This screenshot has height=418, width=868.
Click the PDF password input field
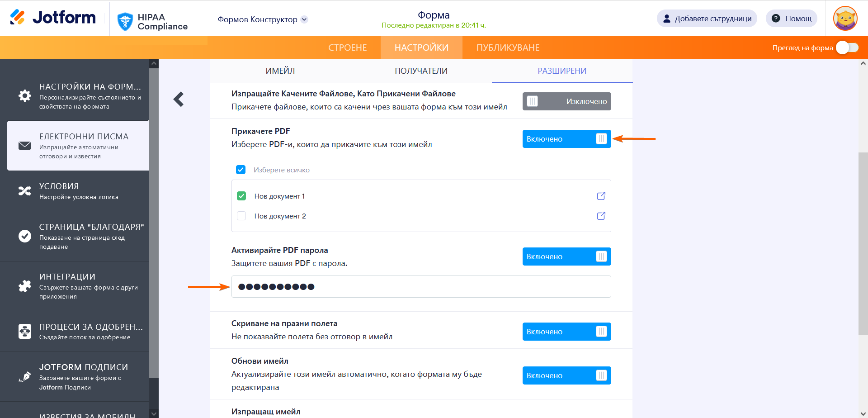click(x=421, y=287)
